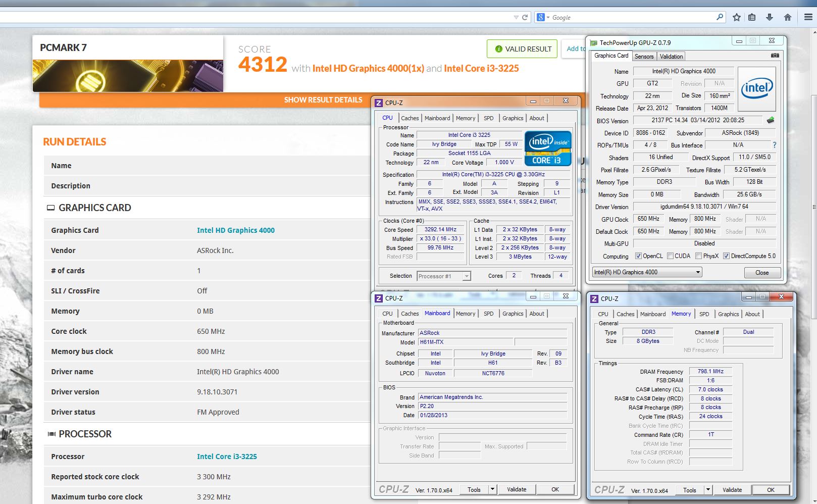
Task: Open Tools dropdown arrow in CPU-Z Memory window
Action: (x=708, y=490)
